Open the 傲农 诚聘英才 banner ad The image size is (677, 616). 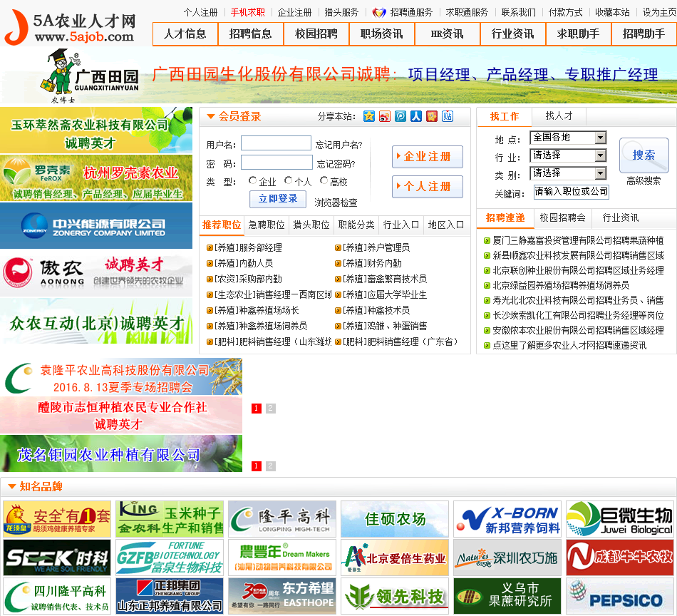(x=96, y=273)
